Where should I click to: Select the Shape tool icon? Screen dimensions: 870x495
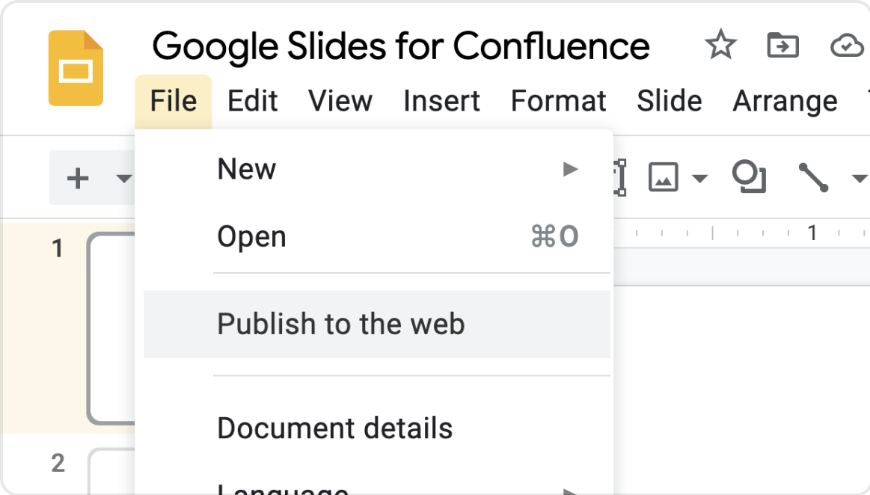749,177
